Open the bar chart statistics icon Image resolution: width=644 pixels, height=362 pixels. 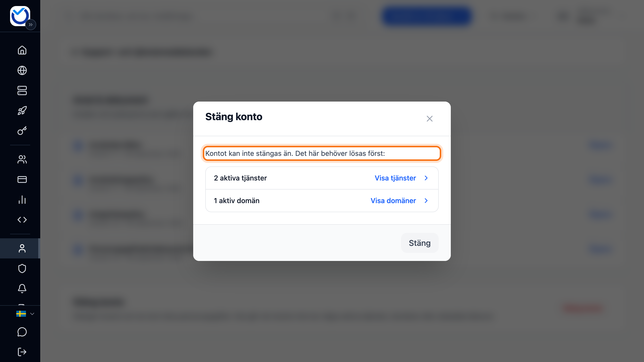click(22, 200)
